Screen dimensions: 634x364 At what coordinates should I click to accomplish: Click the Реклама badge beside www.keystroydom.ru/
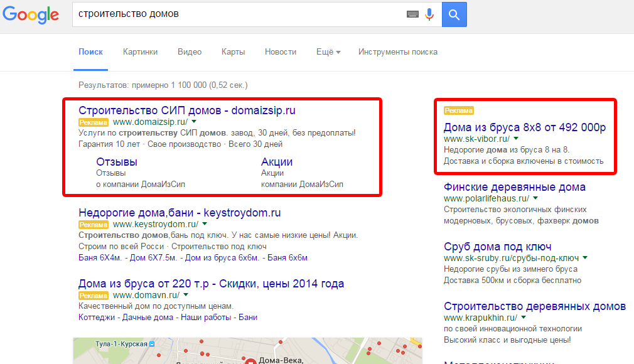point(94,225)
